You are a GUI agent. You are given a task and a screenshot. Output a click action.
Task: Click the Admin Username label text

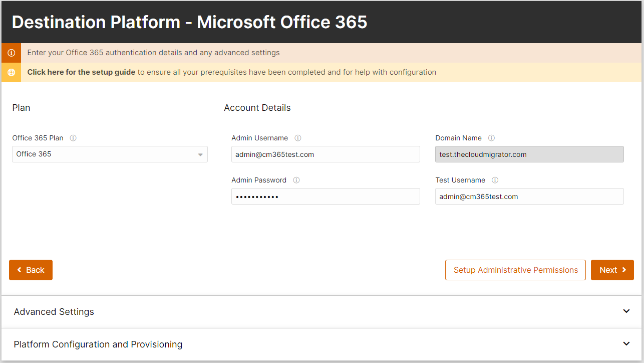coord(259,138)
